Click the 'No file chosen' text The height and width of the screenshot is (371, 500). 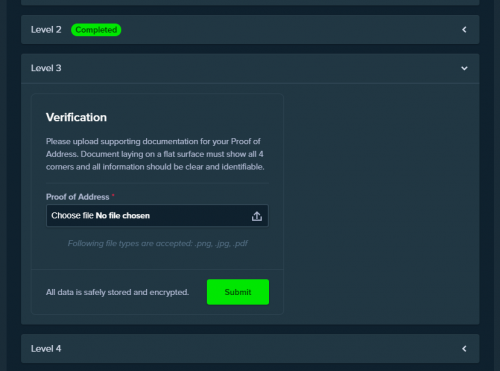tap(123, 216)
